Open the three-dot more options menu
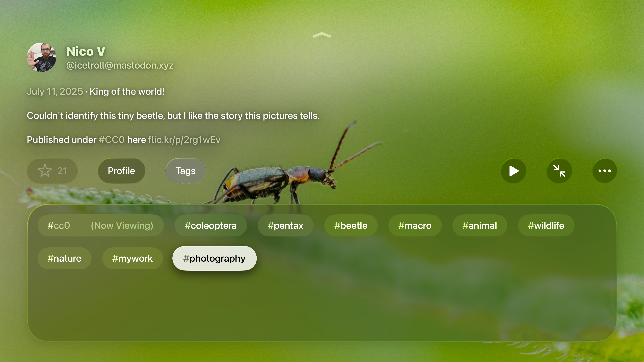The width and height of the screenshot is (644, 362). tap(604, 171)
